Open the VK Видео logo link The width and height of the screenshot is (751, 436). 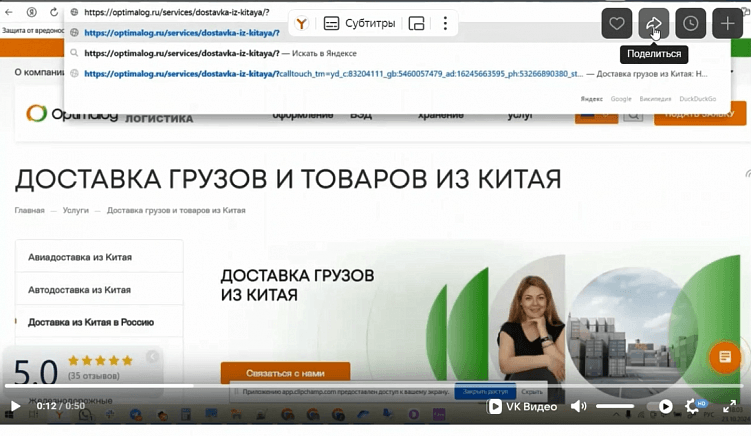coord(523,407)
